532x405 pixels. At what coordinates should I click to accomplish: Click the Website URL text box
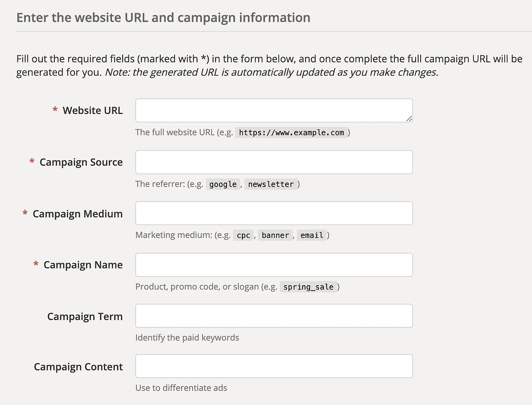point(274,111)
